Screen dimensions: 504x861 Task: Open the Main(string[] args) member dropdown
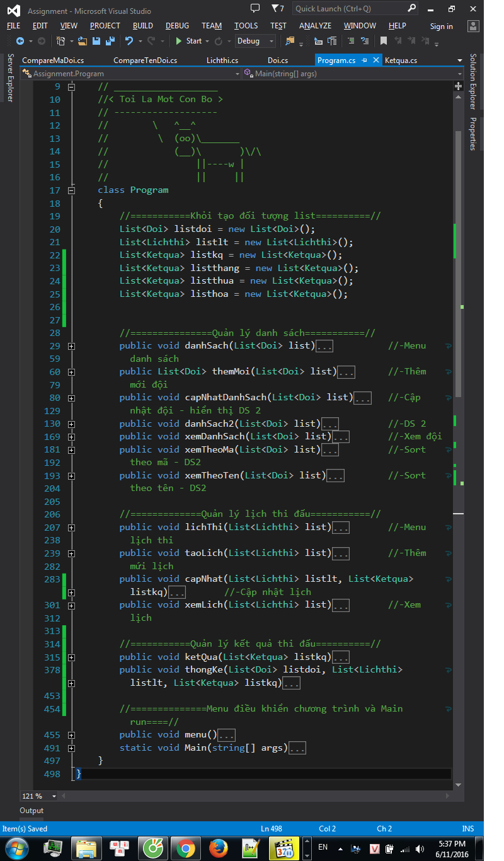(352, 74)
